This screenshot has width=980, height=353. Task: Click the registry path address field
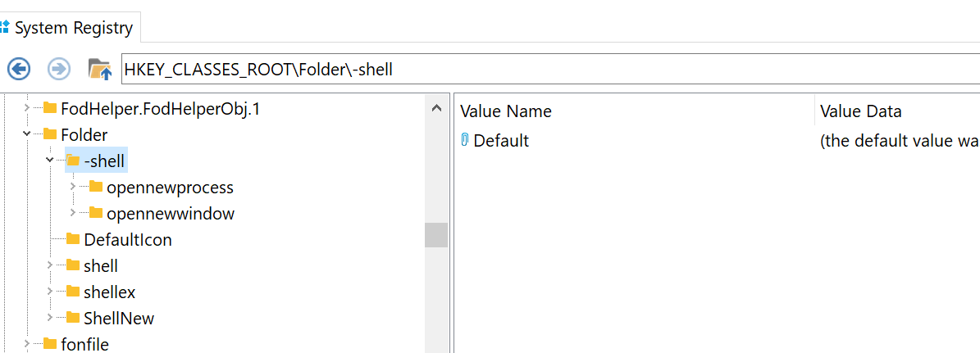click(x=550, y=70)
